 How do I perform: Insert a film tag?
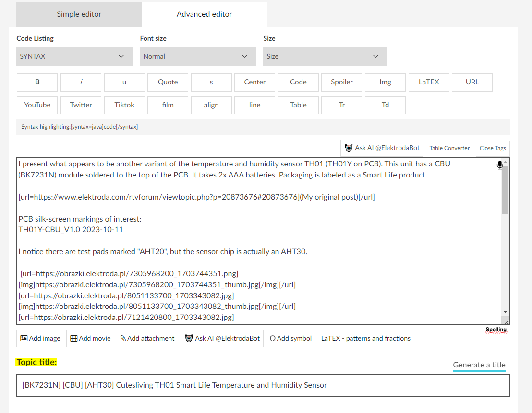tap(168, 105)
